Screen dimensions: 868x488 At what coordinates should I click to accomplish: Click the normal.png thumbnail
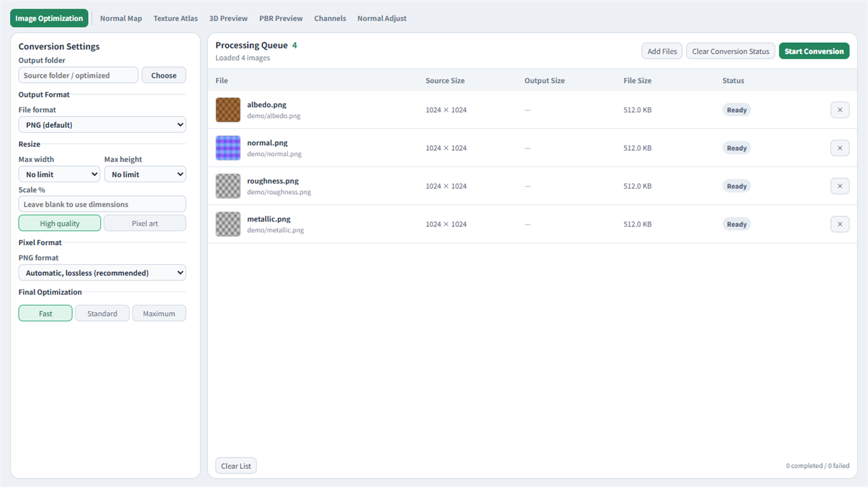point(228,148)
